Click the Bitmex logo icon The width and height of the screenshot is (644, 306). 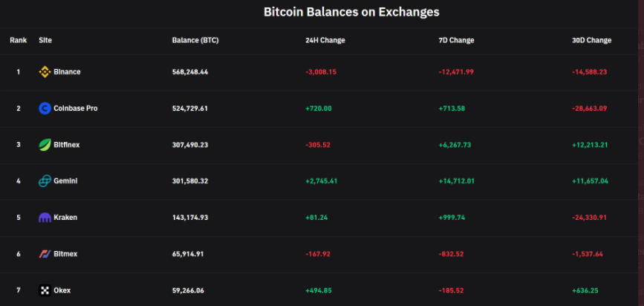click(45, 254)
